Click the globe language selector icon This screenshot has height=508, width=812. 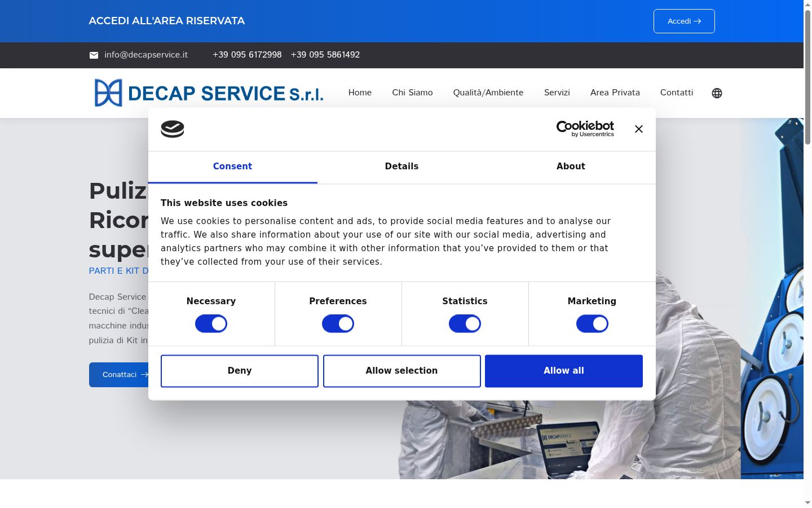click(x=717, y=93)
